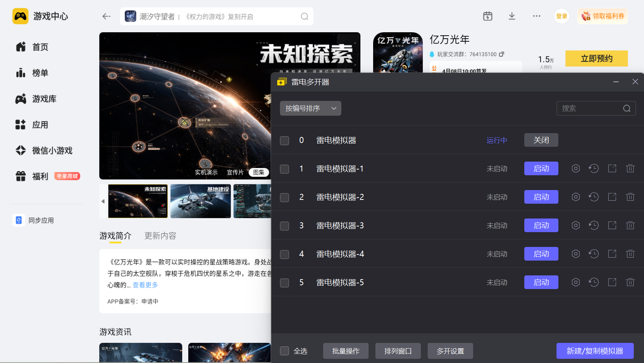The image size is (644, 363).
Task: Open settings gear for 雷电模拟器-1
Action: click(575, 168)
